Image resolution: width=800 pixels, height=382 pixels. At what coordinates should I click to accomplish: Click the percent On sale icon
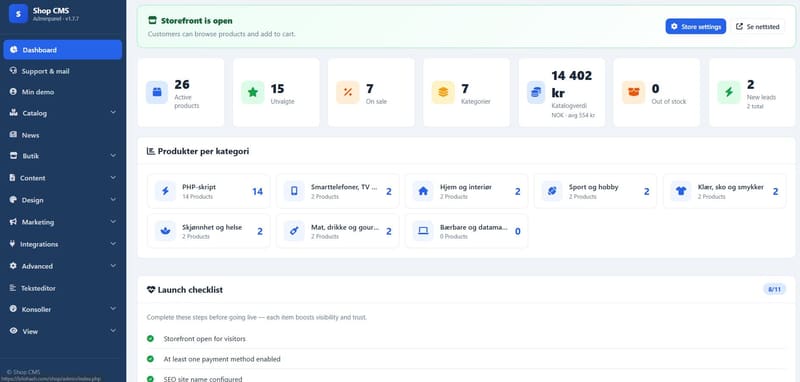coord(347,92)
